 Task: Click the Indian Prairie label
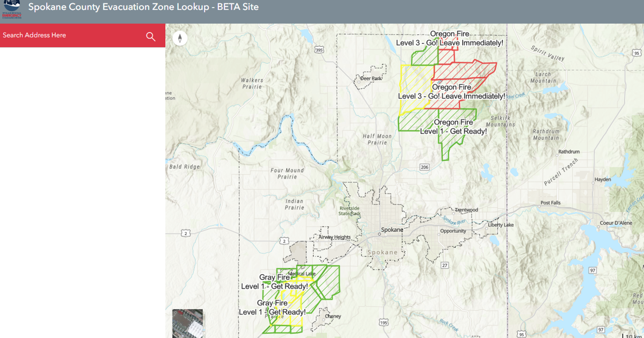pos(294,204)
